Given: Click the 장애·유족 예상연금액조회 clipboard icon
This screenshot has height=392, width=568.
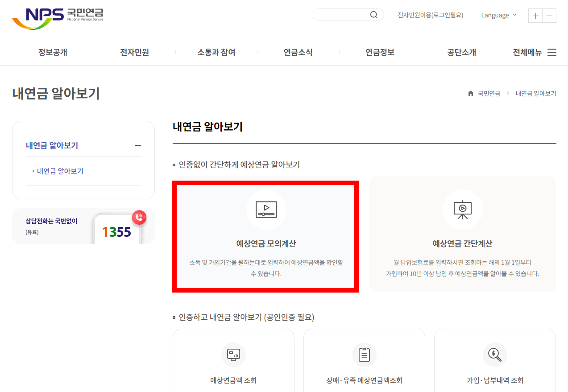Looking at the screenshot, I should 364,355.
